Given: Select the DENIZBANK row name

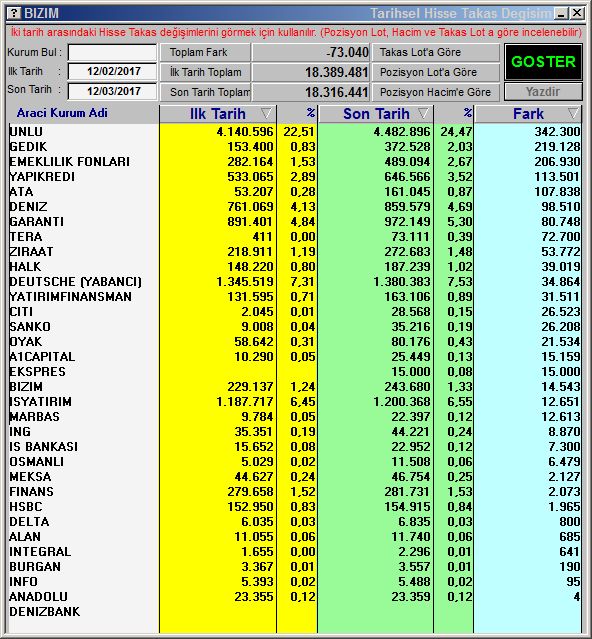Looking at the screenshot, I should [x=45, y=612].
